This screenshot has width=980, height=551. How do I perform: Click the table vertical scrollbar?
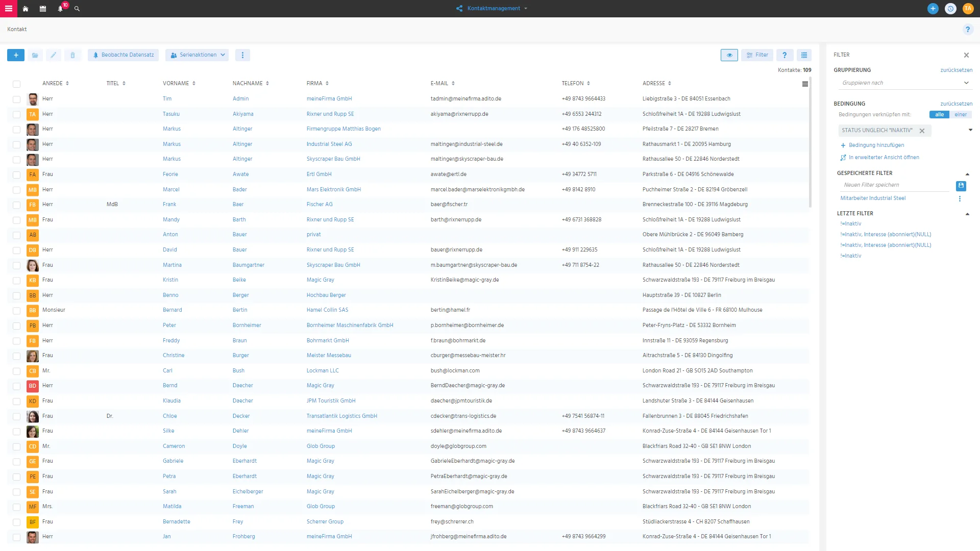coord(810,143)
